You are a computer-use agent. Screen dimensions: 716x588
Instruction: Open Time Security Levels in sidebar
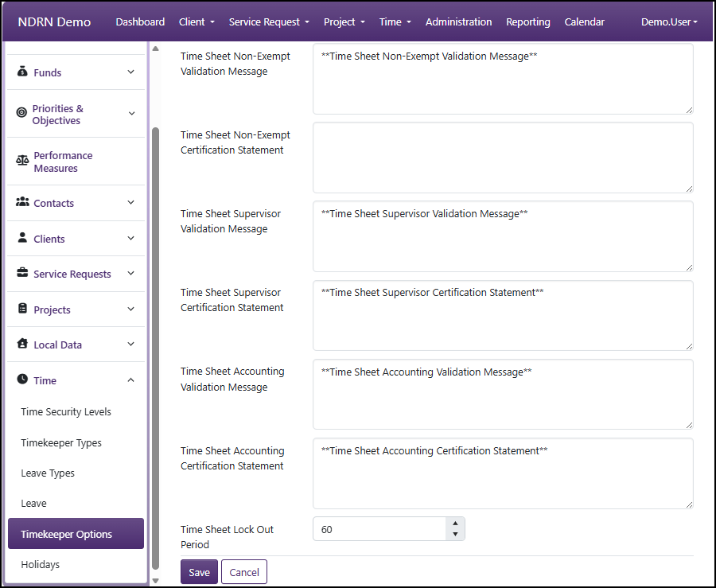pos(66,412)
